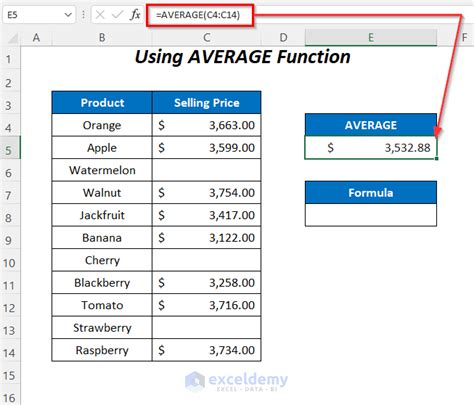Click the Select All corner triangle
474x405 pixels.
(12, 38)
